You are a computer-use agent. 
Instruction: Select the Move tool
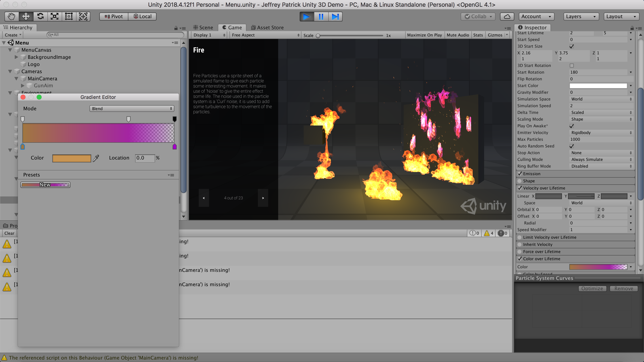point(26,17)
